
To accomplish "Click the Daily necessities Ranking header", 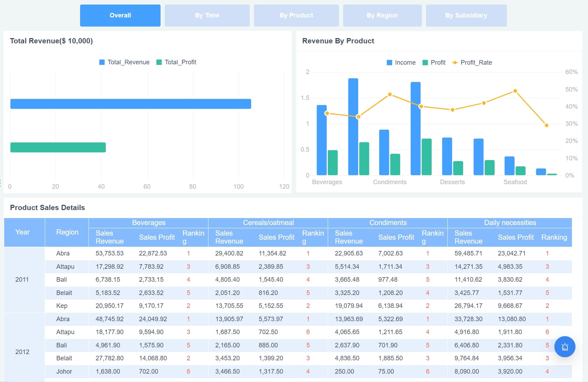I will 554,237.
